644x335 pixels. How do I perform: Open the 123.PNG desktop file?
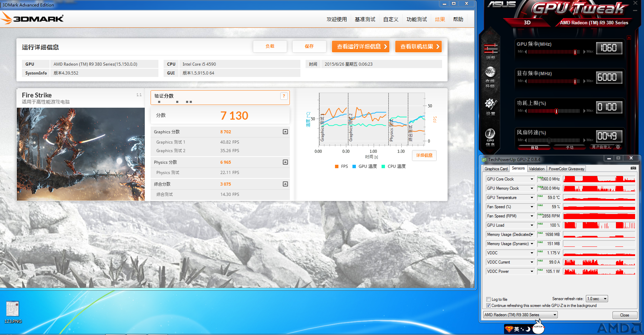13,312
